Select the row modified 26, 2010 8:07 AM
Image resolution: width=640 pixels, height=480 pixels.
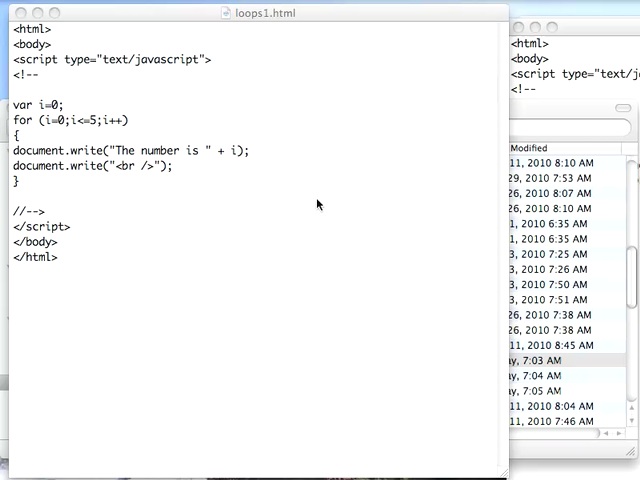[x=567, y=193]
